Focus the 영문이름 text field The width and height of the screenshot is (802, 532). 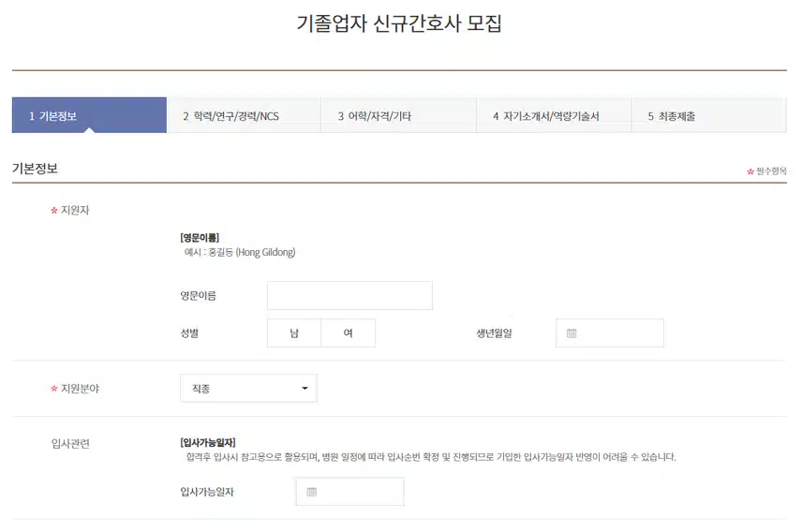point(349,296)
